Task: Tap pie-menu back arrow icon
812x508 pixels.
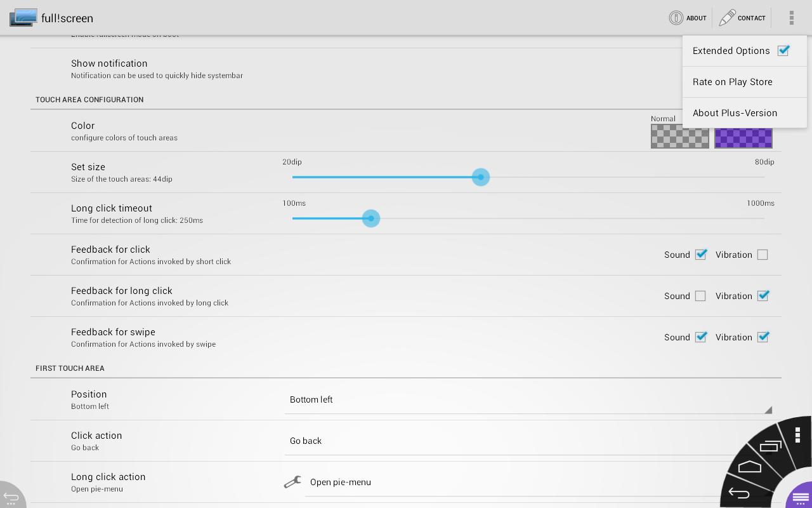Action: tap(739, 493)
